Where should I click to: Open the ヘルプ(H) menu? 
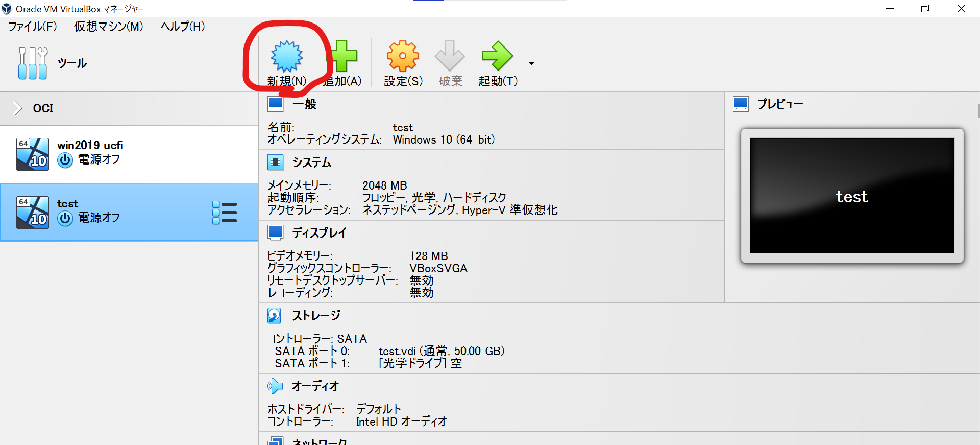click(183, 26)
